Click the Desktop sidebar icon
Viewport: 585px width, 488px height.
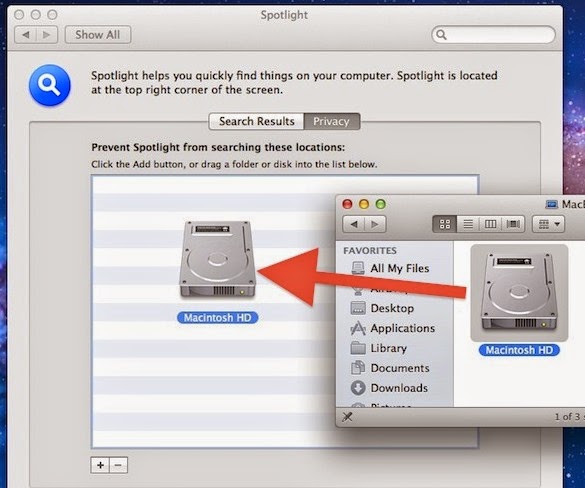(x=358, y=308)
